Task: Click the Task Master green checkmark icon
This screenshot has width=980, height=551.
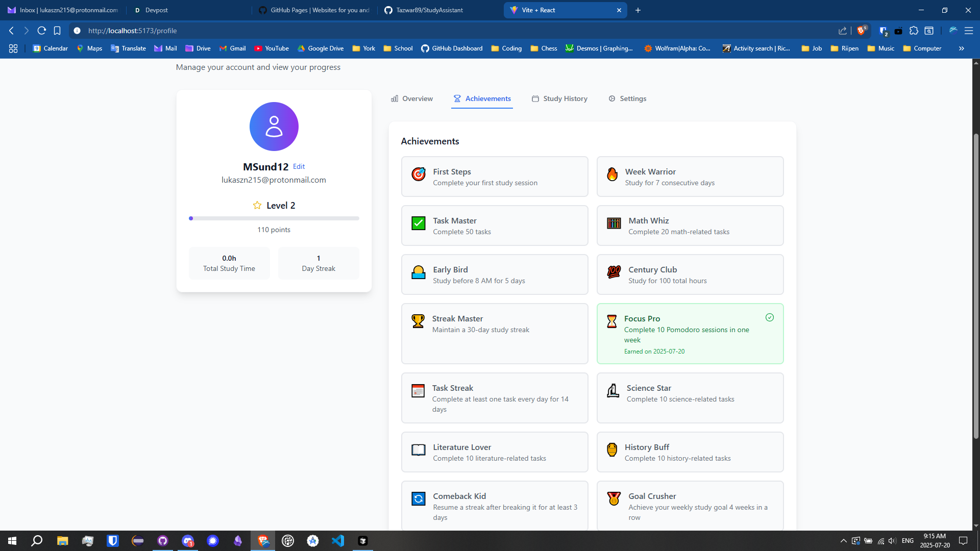Action: tap(419, 223)
